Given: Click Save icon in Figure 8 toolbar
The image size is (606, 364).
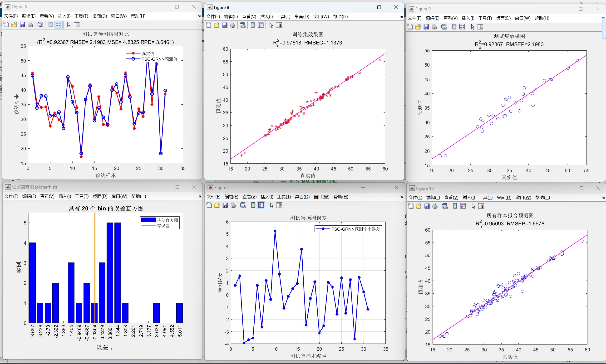Looking at the screenshot, I should [225, 25].
